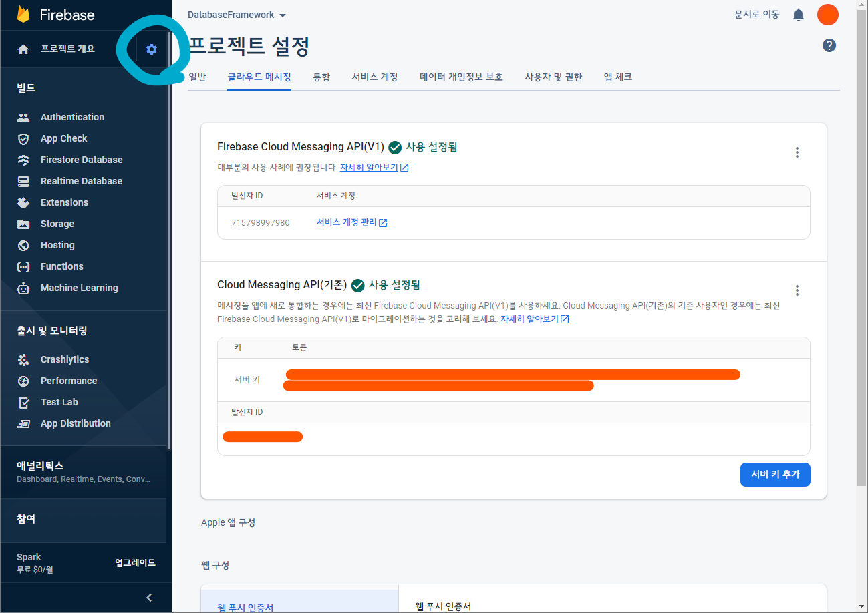Click the Apple 앱 구성 heading
868x613 pixels.
(228, 522)
